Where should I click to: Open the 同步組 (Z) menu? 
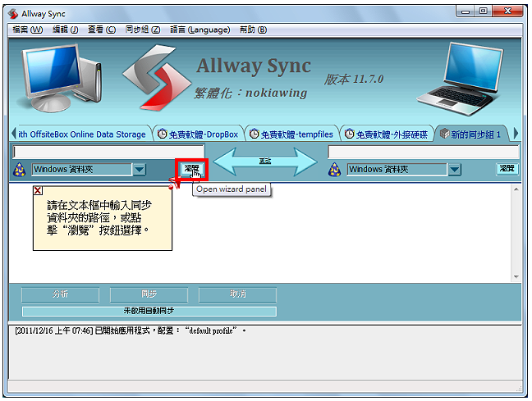[x=143, y=30]
